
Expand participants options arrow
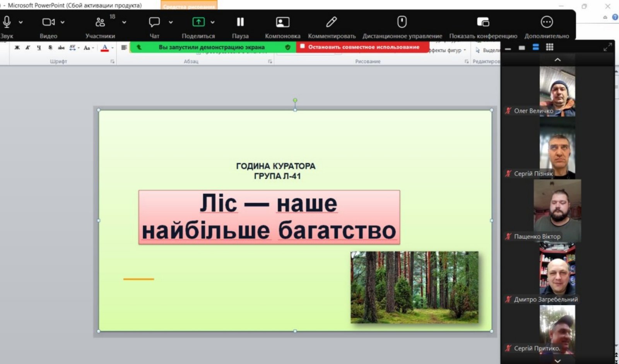tap(124, 22)
